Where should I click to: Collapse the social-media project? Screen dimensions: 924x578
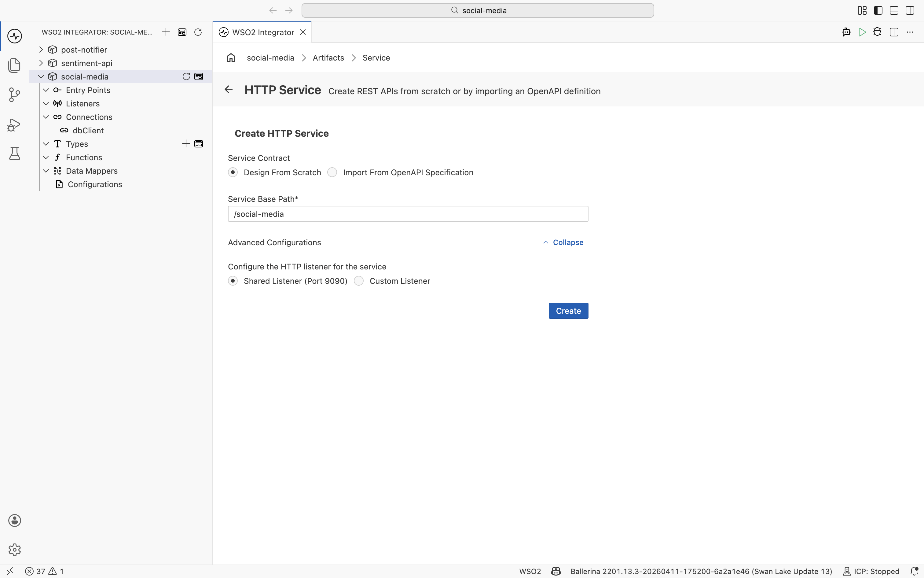click(x=41, y=76)
